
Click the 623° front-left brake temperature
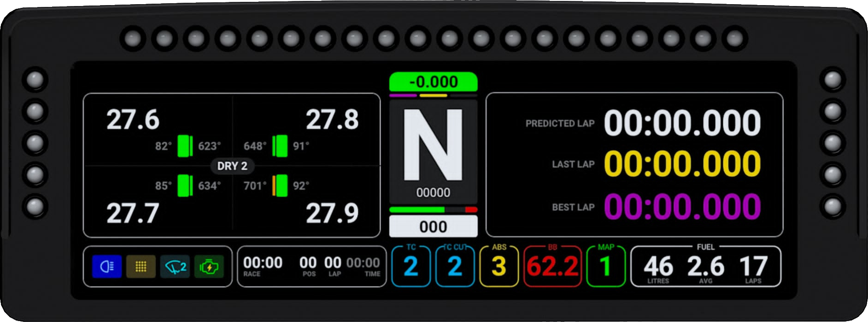pyautogui.click(x=210, y=146)
